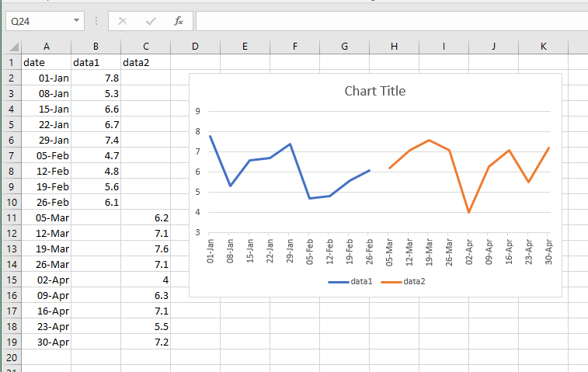Click the Select All corner triangle
Screen dimensions: 588x372
pyautogui.click(x=14, y=47)
